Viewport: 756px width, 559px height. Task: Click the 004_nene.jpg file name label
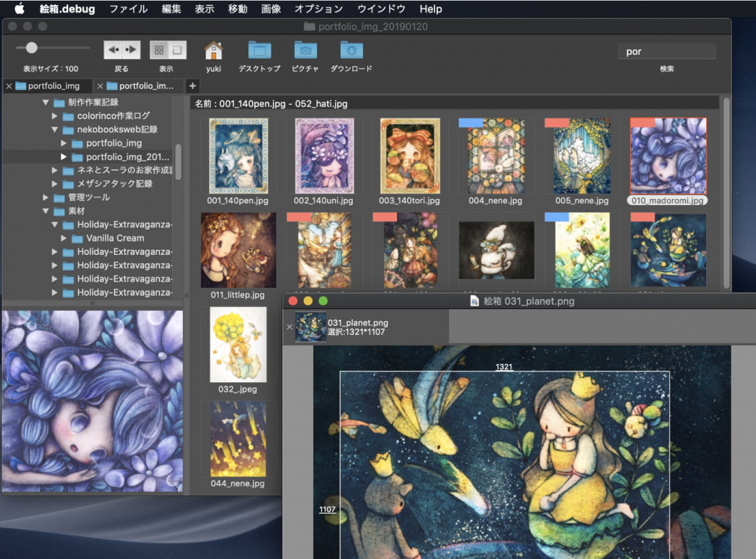496,201
